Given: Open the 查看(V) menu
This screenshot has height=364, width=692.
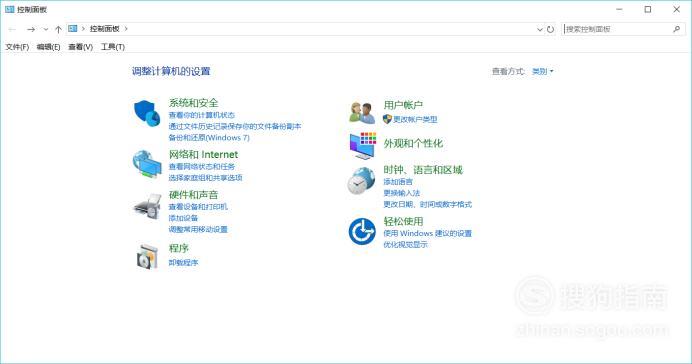Looking at the screenshot, I should (80, 47).
